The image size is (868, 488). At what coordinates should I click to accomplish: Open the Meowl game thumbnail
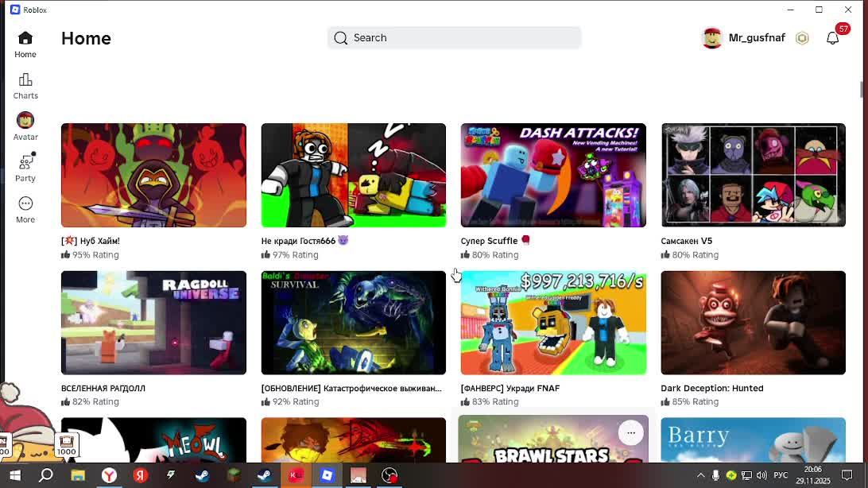[154, 440]
